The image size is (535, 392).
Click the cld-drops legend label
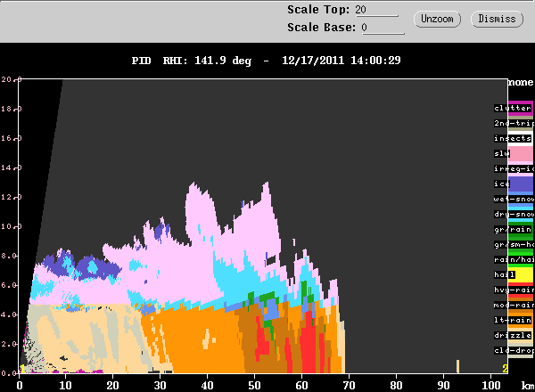click(x=513, y=350)
